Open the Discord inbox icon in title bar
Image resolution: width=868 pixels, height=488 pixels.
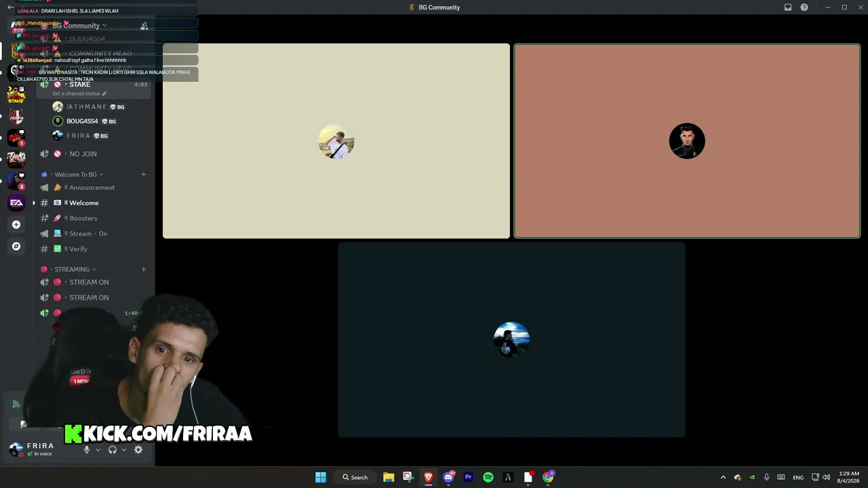[x=788, y=7]
